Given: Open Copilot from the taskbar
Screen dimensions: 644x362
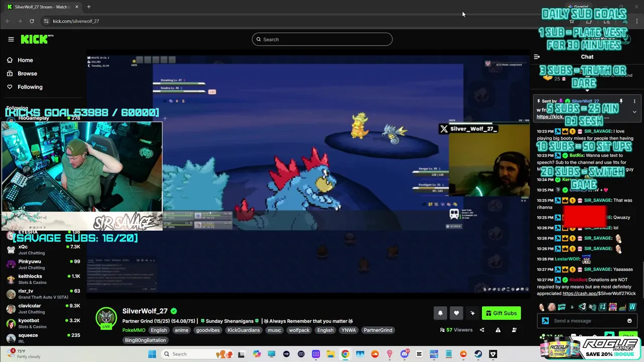Looking at the screenshot, I should tap(257, 354).
